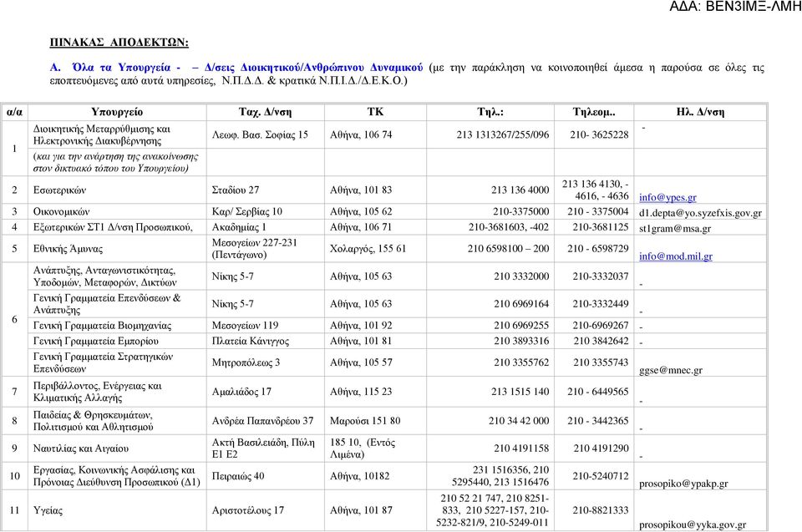The image size is (802, 532).
Task: Open the info@mod.mil.gr email link
Action: click(x=676, y=256)
